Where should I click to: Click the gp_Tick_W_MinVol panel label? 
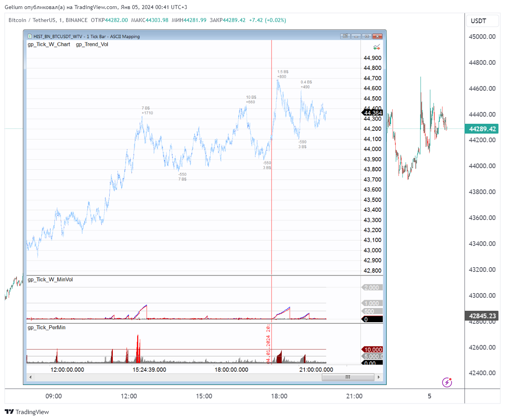[x=50, y=280]
